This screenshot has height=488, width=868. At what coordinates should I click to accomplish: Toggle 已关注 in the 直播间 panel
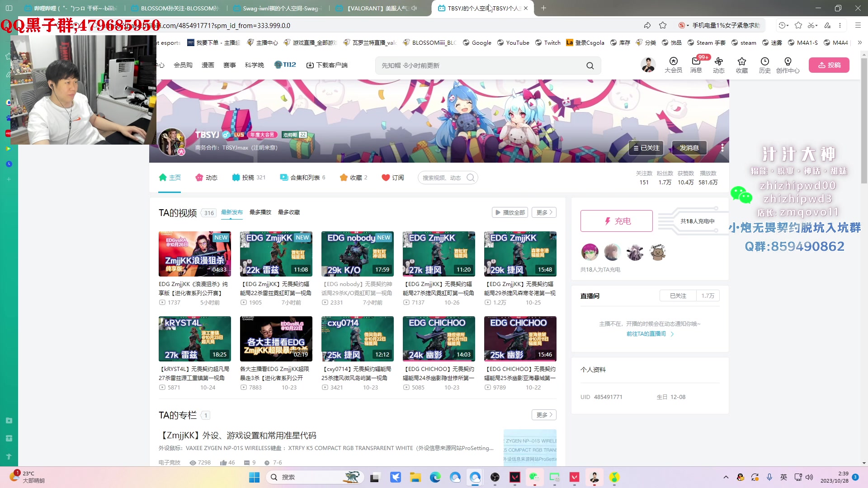pyautogui.click(x=678, y=296)
